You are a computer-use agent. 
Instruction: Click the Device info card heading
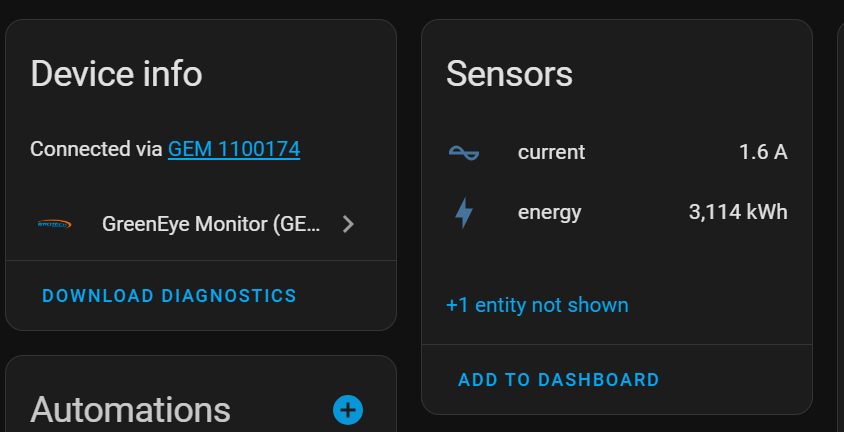(x=116, y=74)
